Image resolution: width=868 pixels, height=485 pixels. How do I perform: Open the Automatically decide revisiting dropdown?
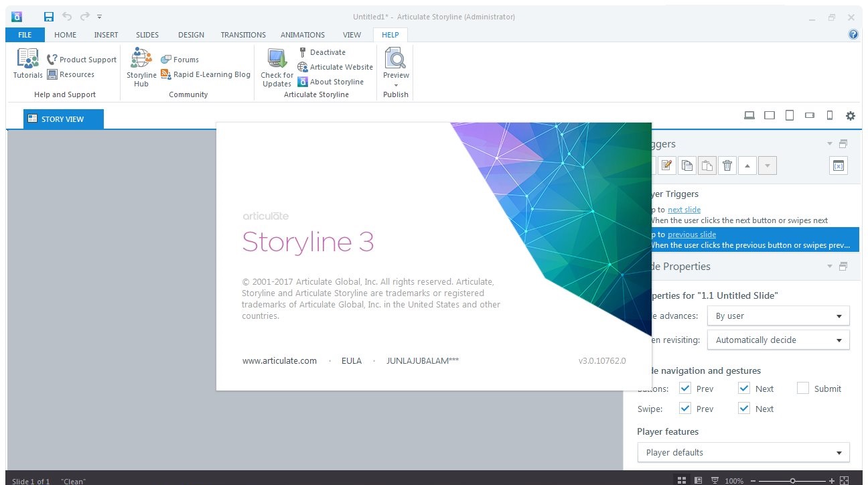point(778,340)
